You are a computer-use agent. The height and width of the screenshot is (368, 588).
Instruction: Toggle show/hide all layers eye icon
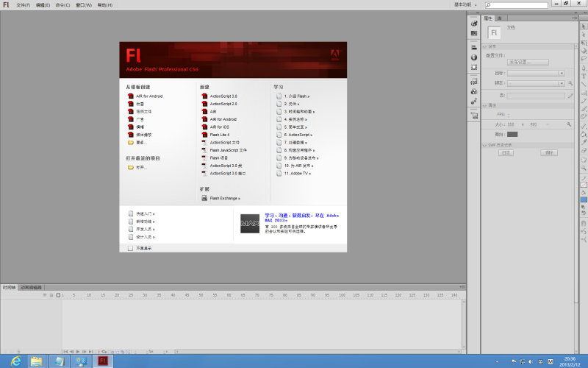pos(45,295)
